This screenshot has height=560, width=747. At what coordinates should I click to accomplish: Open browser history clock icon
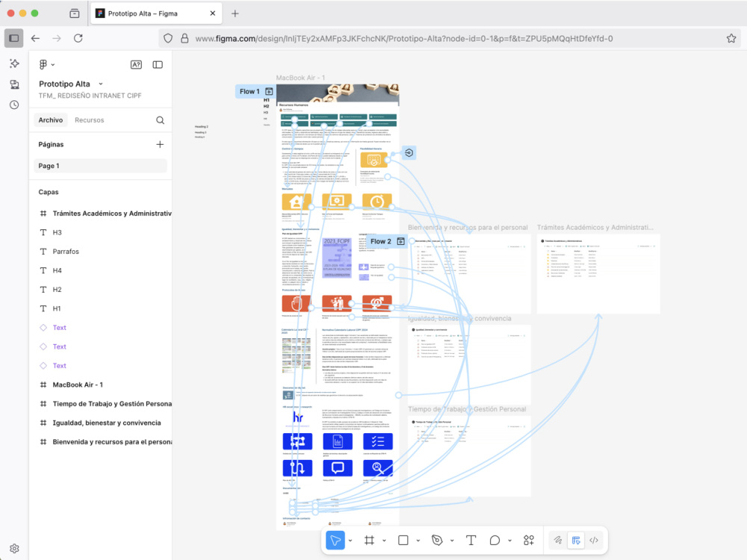click(14, 105)
